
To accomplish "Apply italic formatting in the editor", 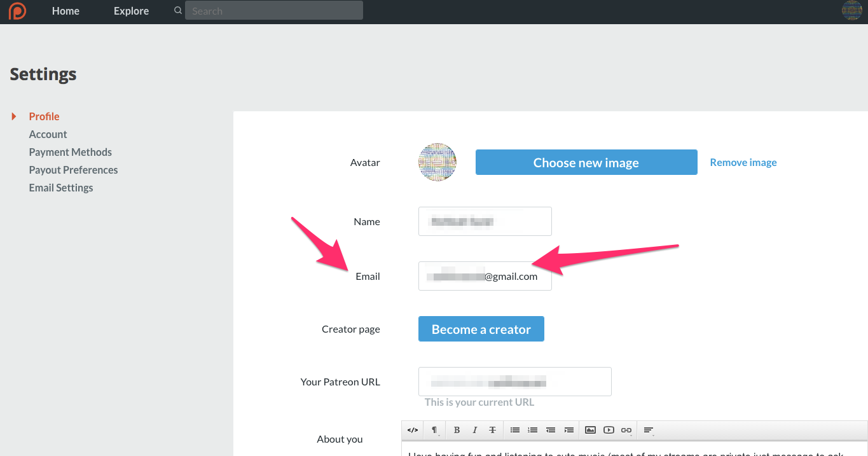I will click(474, 430).
